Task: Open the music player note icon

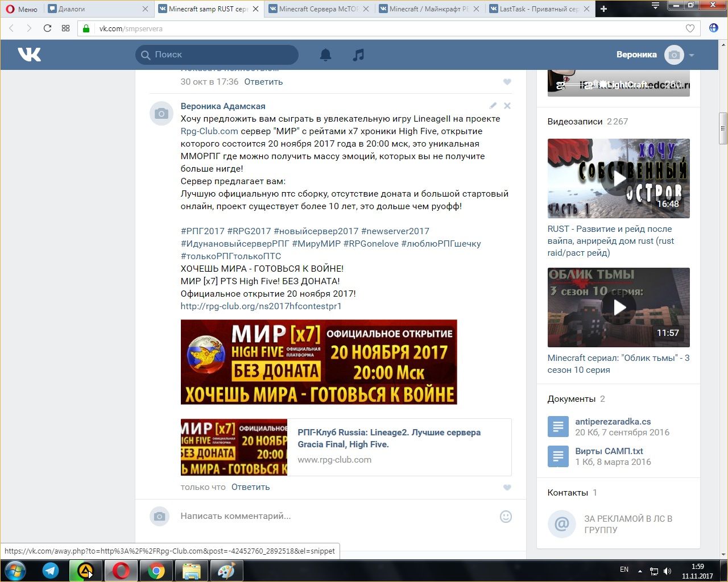Action: [x=358, y=55]
